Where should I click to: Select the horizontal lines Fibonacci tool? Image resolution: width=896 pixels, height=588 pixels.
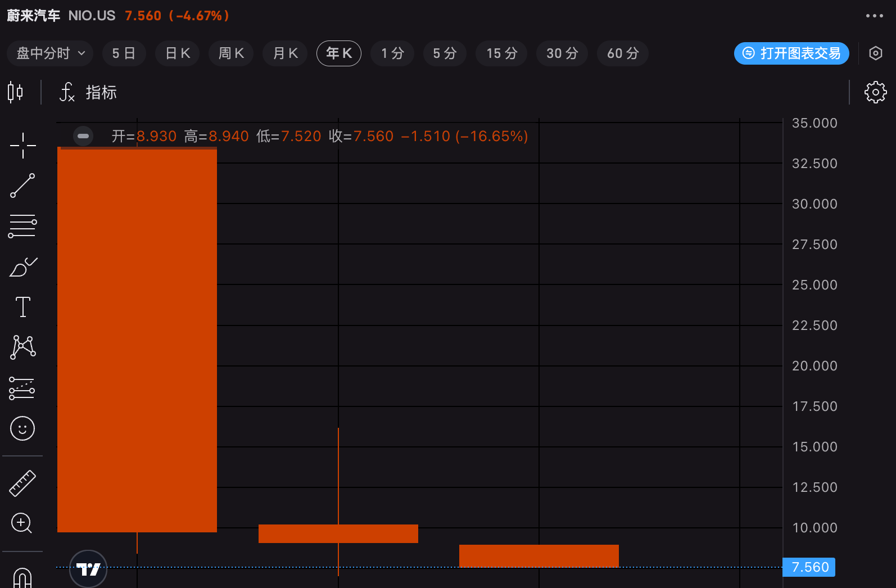click(x=22, y=226)
